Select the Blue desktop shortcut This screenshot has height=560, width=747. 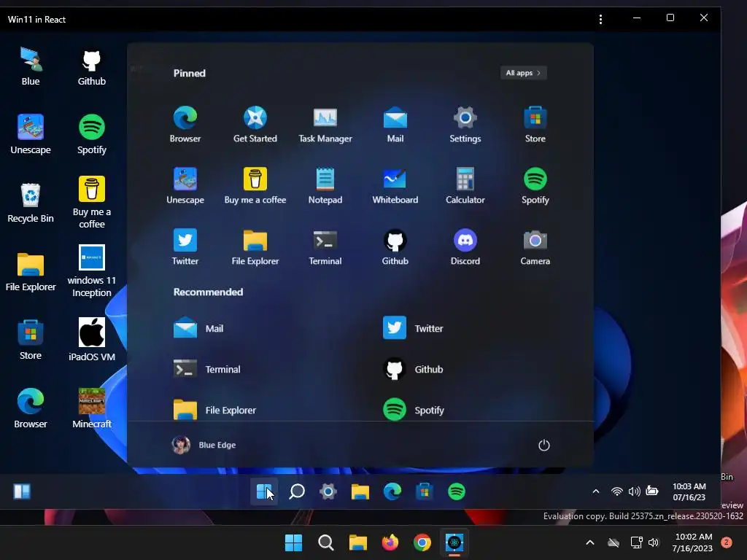pyautogui.click(x=31, y=66)
